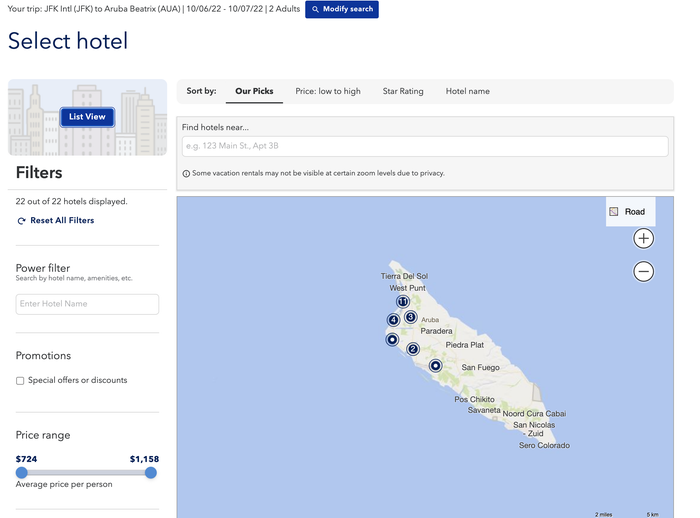
Task: Open the Road map type selector
Action: [x=630, y=212]
